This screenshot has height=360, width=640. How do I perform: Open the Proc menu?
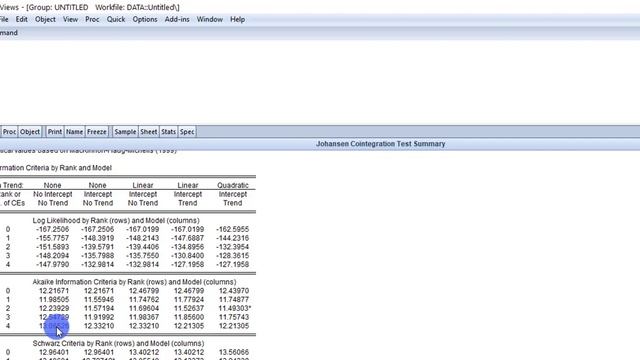tap(92, 19)
